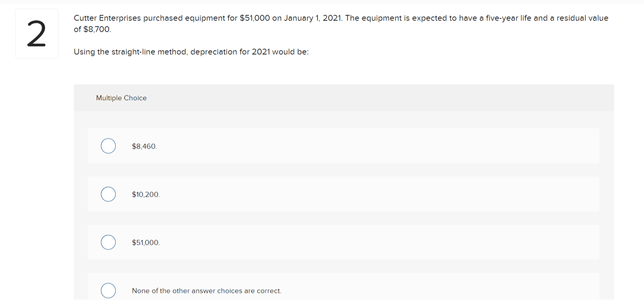Select the None of the other answer choices option

coord(108,290)
